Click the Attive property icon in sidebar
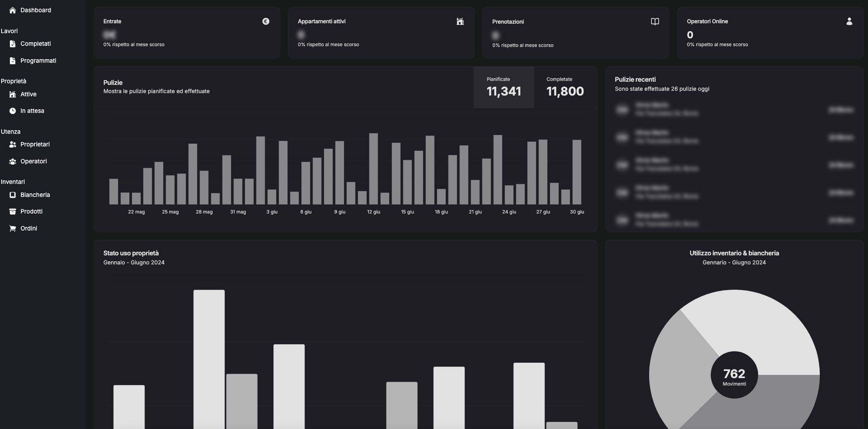Image resolution: width=868 pixels, height=429 pixels. [13, 94]
